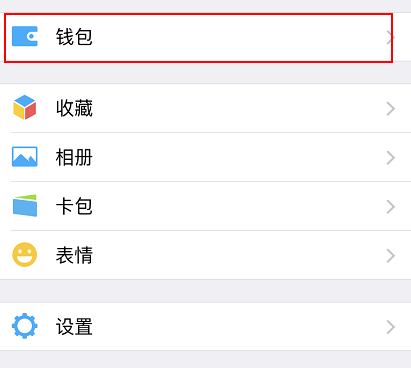Expand 表情 using its right chevron

pos(391,256)
